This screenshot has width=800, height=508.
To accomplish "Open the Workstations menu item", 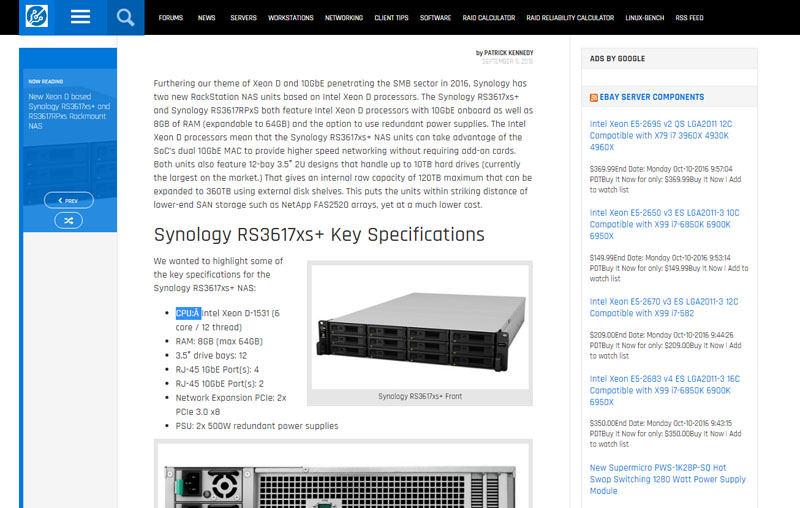I will pos(291,18).
